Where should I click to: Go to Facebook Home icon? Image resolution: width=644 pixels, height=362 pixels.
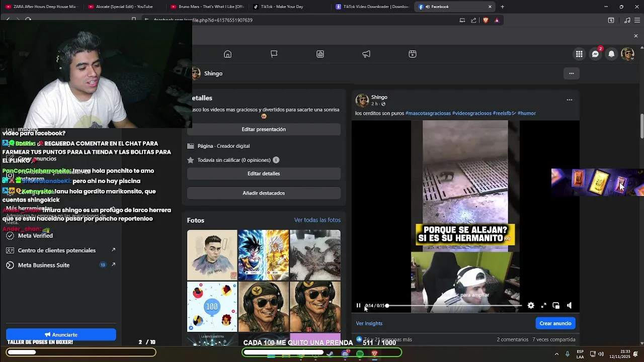[227, 54]
